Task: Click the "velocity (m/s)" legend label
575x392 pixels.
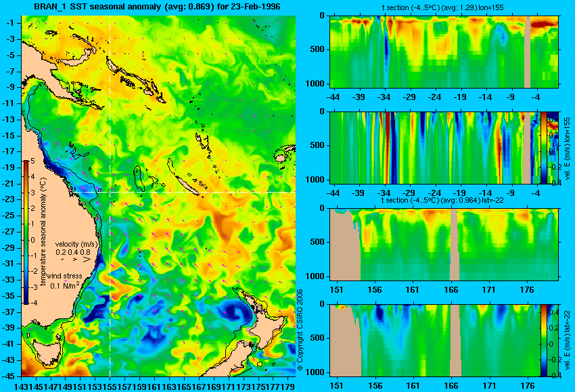Action: (x=76, y=244)
